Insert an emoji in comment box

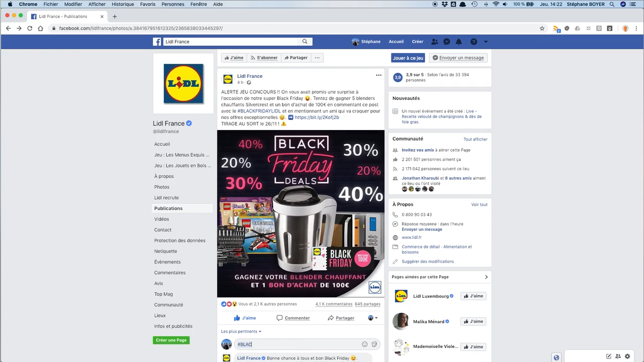click(x=365, y=344)
